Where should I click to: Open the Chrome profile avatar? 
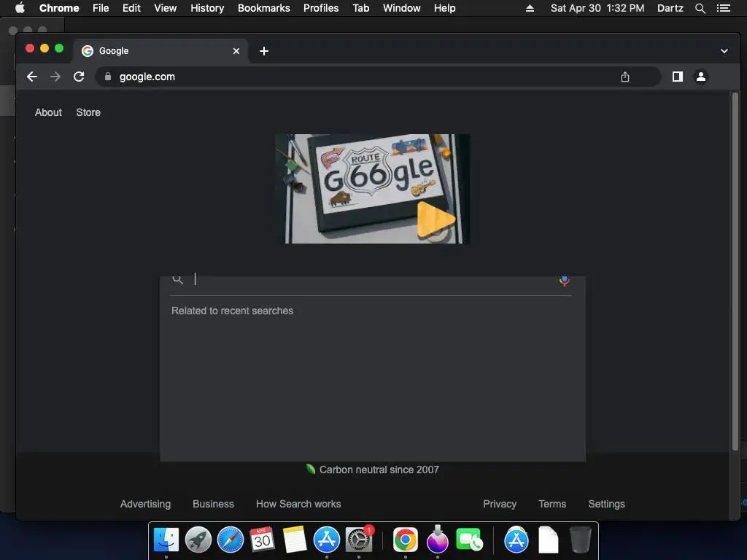pos(701,77)
